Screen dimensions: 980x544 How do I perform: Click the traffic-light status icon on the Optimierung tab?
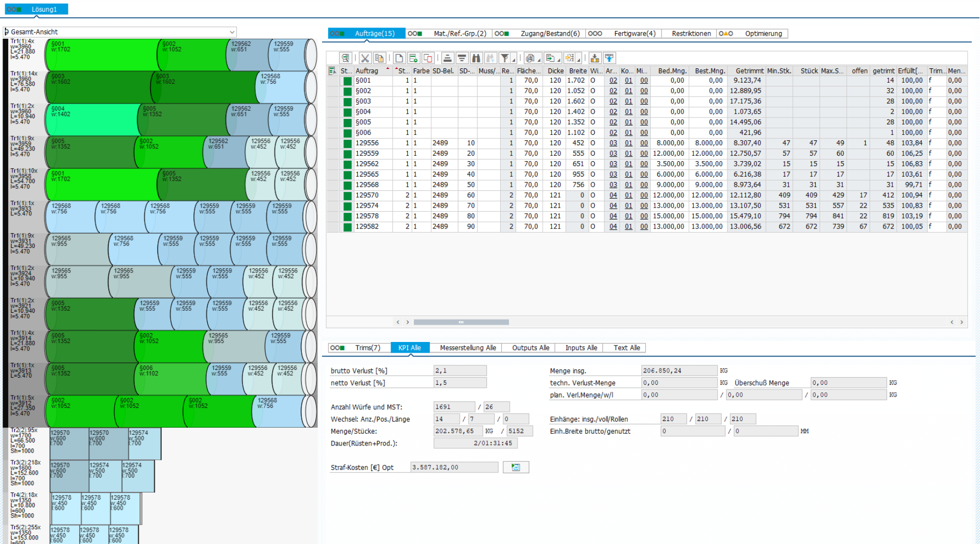(x=726, y=34)
